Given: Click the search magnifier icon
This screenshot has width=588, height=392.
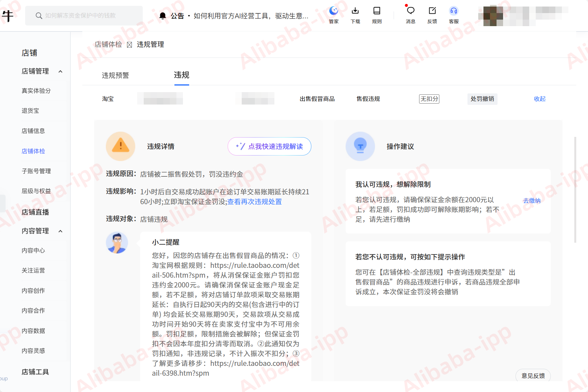Looking at the screenshot, I should pos(39,16).
